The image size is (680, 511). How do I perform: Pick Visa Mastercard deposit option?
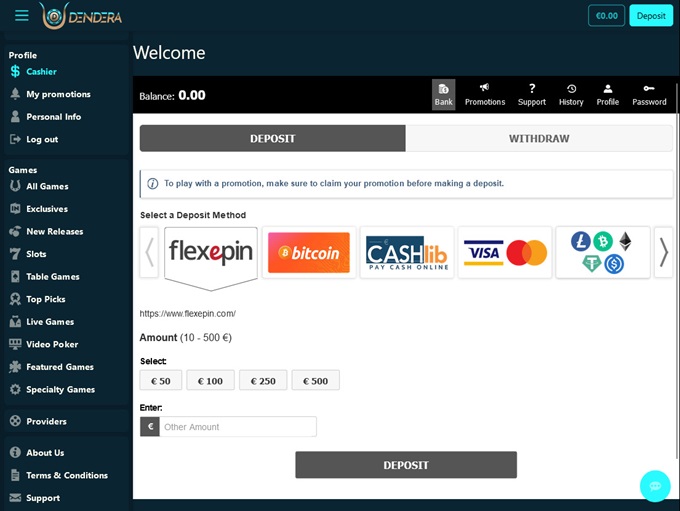click(505, 252)
